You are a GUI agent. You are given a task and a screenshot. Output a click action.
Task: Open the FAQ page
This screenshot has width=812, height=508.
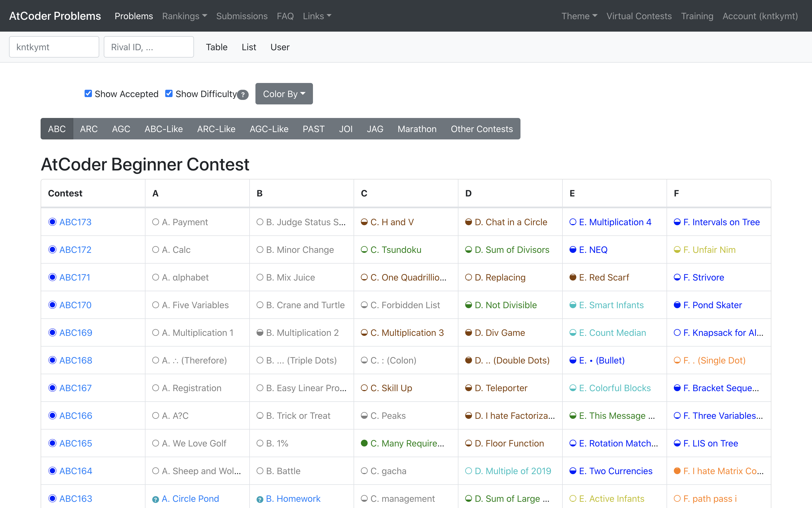(285, 16)
